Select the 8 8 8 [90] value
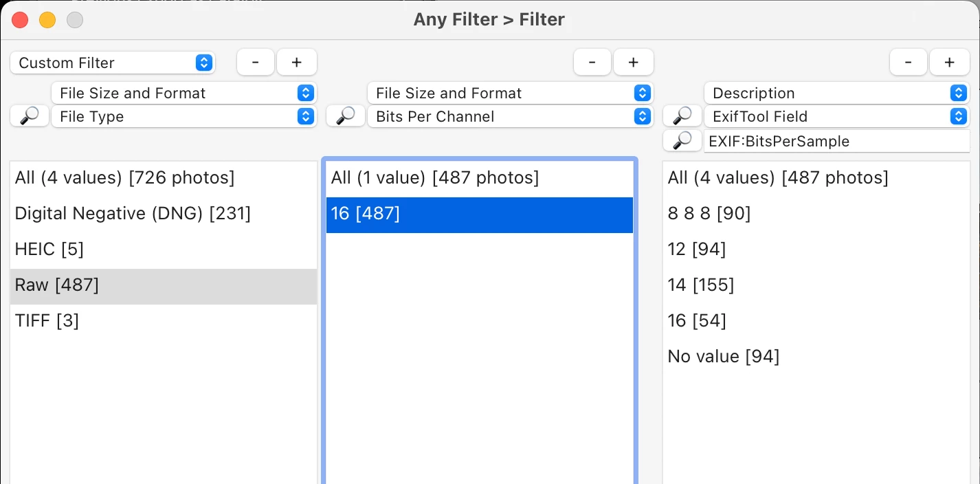This screenshot has height=484, width=980. click(x=709, y=214)
